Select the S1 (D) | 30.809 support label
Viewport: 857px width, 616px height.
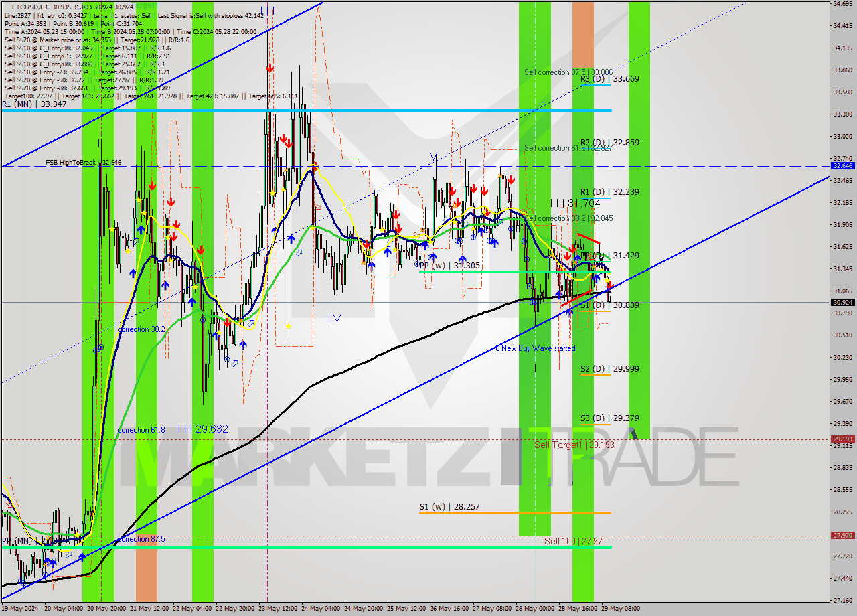pyautogui.click(x=609, y=305)
